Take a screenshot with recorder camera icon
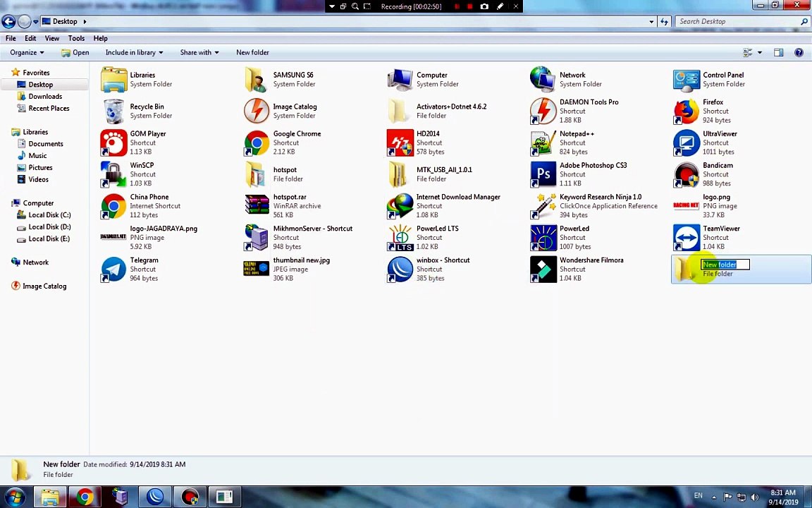This screenshot has width=812, height=508. tap(484, 7)
